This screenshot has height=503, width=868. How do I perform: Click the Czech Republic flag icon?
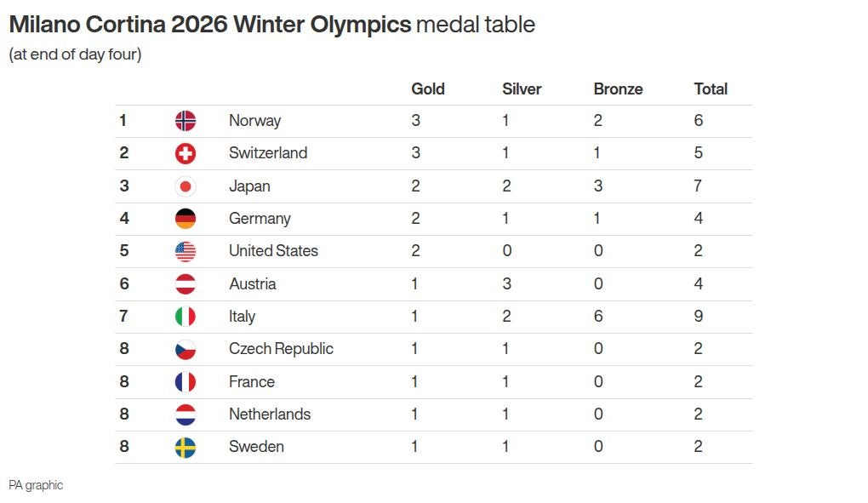click(186, 349)
